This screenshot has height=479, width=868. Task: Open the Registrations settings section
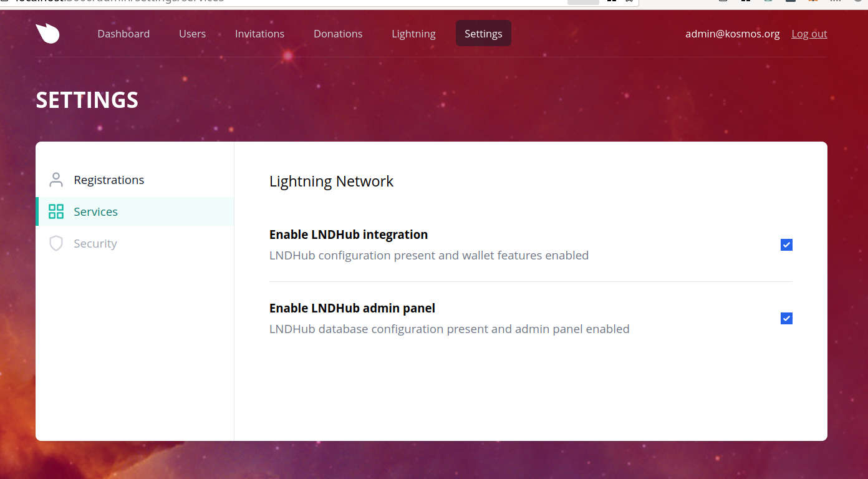pos(109,180)
